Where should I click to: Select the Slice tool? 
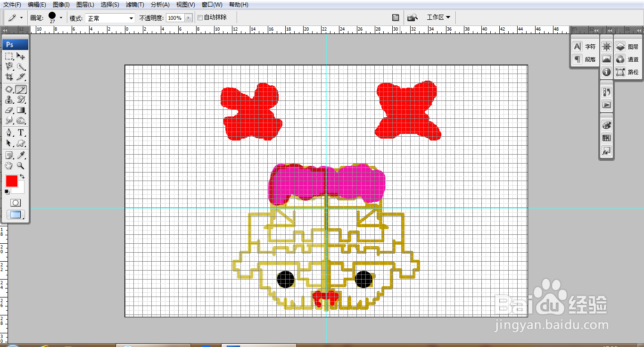point(21,77)
